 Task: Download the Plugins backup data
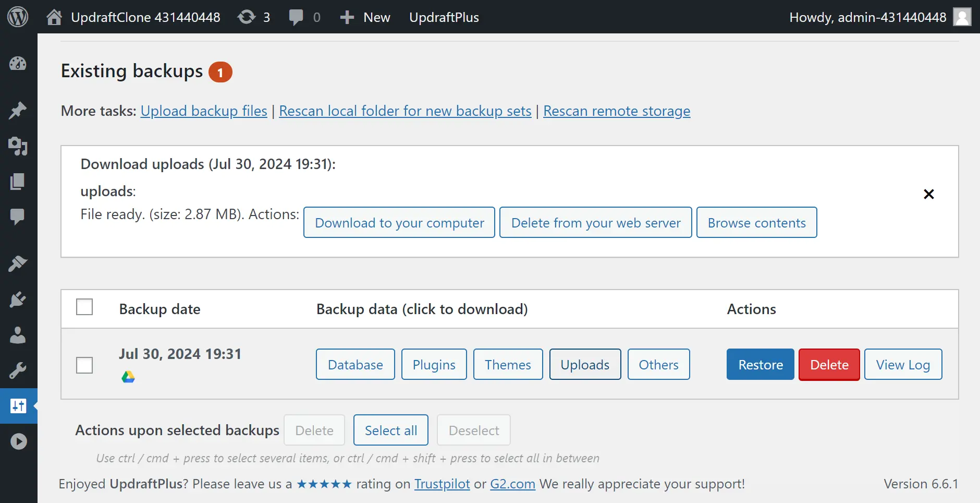(434, 365)
